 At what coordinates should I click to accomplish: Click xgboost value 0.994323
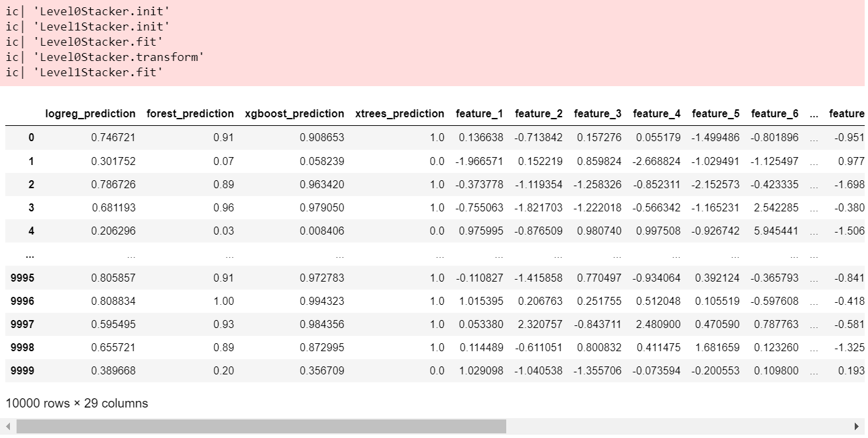pyautogui.click(x=322, y=301)
